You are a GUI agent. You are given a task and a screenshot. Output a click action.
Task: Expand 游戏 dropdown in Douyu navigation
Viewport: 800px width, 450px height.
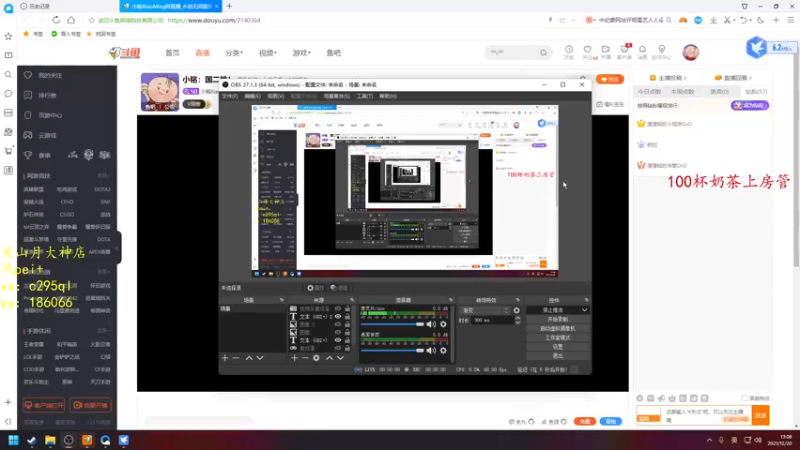[x=301, y=53]
